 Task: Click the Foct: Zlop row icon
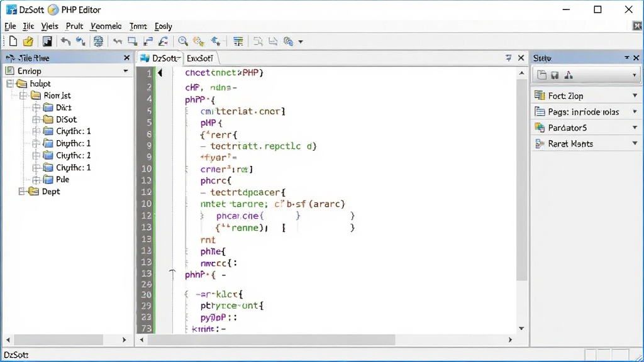pyautogui.click(x=539, y=96)
